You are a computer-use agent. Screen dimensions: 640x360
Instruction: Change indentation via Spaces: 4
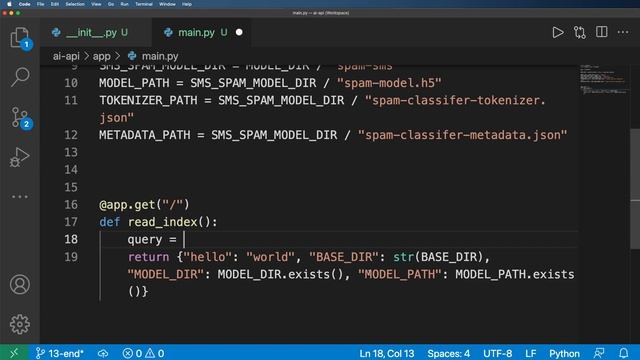pos(448,353)
